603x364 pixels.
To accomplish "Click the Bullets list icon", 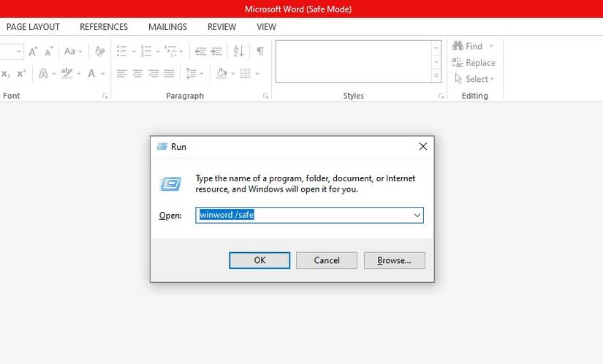I will coord(122,51).
